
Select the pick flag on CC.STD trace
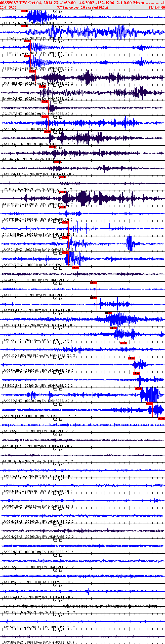click(x=62, y=177)
